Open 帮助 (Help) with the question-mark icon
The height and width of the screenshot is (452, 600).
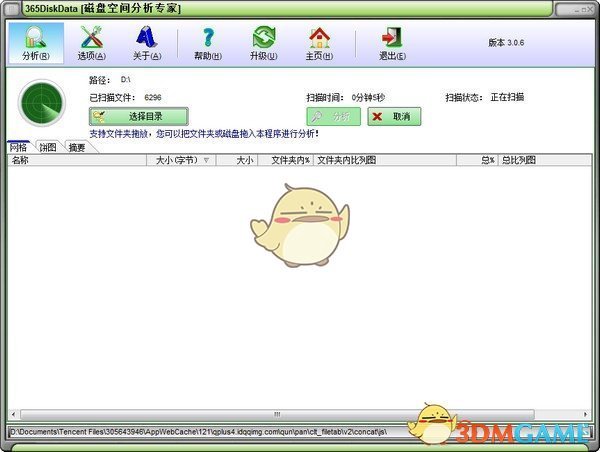pyautogui.click(x=208, y=42)
